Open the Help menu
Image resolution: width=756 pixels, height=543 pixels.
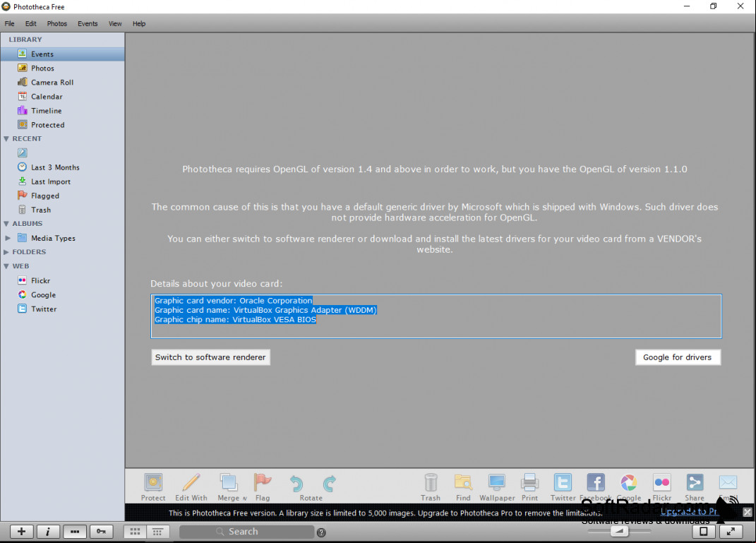[x=139, y=23]
